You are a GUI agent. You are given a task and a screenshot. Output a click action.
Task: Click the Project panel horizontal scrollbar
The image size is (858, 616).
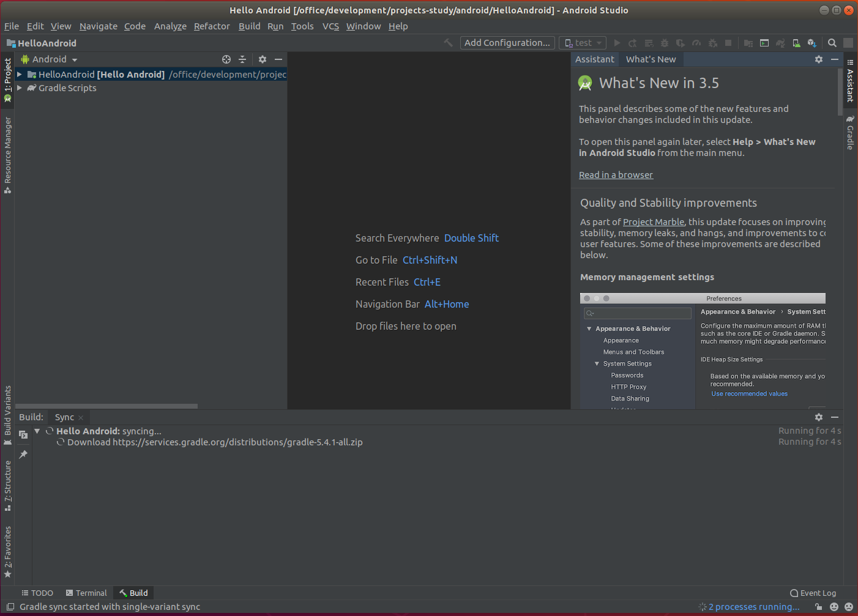tap(106, 406)
